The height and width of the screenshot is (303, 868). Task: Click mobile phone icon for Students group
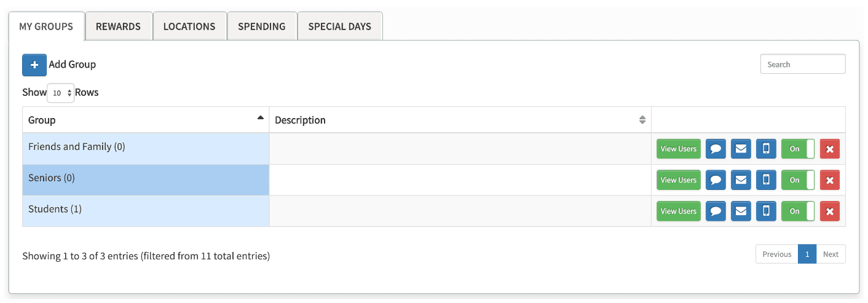point(766,211)
